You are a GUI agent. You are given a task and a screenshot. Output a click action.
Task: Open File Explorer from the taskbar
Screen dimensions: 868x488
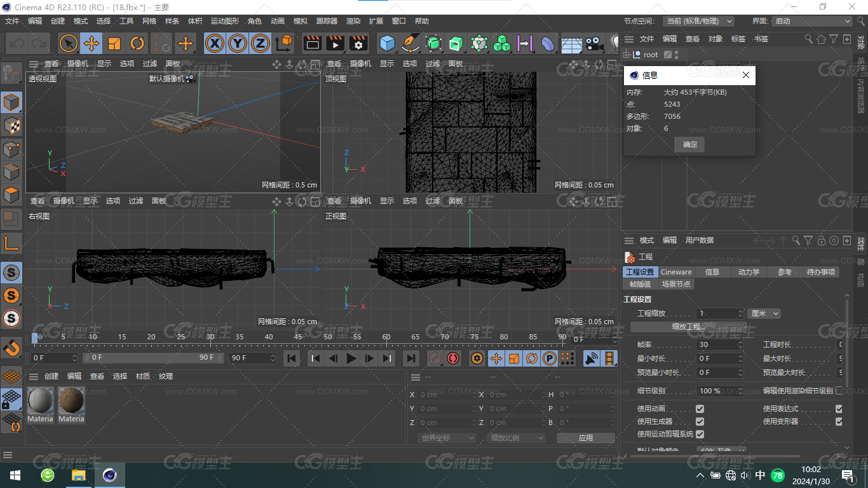pos(78,475)
